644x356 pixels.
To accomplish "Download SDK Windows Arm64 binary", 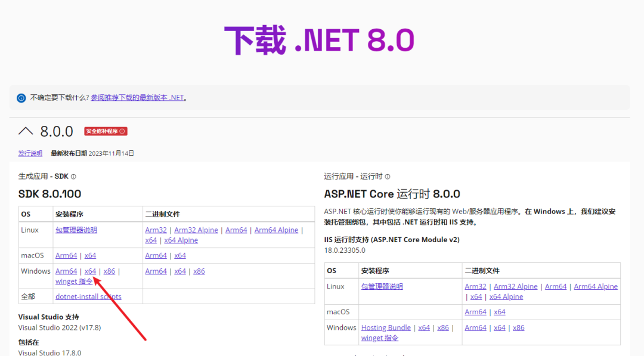I will [x=156, y=271].
